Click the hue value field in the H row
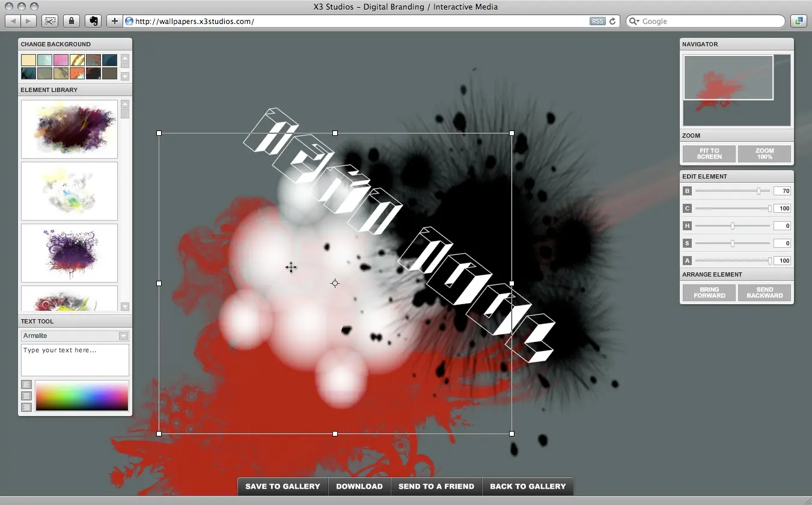Image resolution: width=812 pixels, height=505 pixels. tap(782, 226)
